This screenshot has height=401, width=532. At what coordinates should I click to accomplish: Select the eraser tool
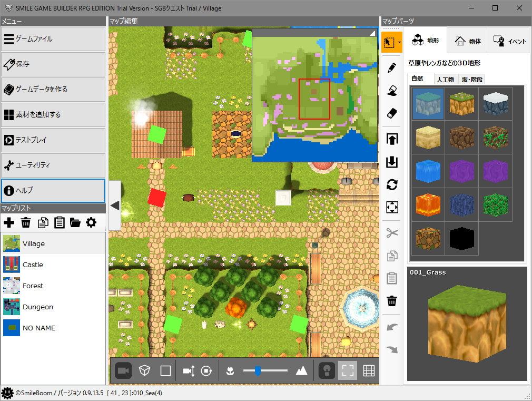(391, 113)
